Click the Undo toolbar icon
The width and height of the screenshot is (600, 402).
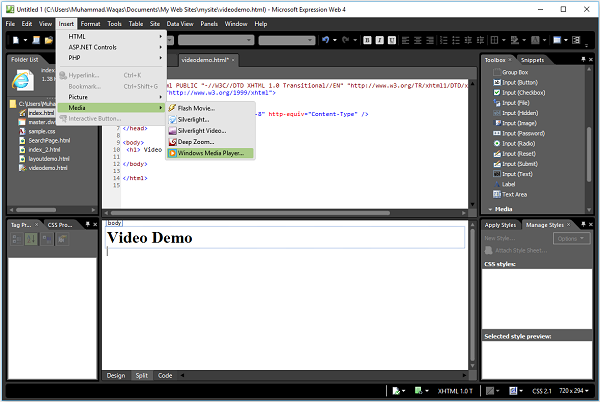pyautogui.click(x=327, y=40)
